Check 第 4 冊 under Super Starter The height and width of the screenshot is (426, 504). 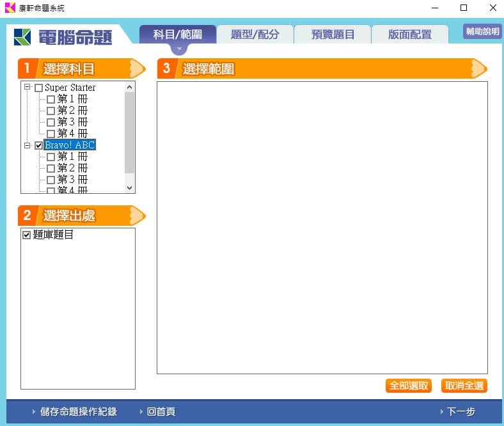[x=51, y=134]
